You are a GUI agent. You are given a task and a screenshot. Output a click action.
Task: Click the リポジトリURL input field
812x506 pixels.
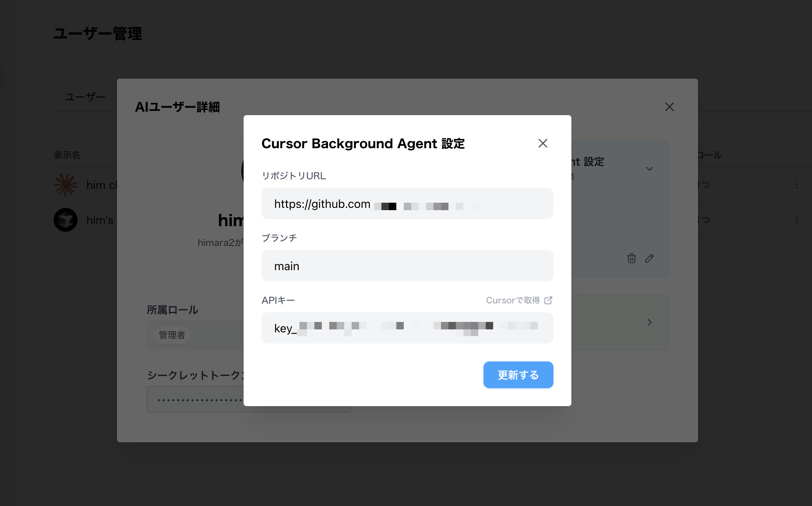407,203
